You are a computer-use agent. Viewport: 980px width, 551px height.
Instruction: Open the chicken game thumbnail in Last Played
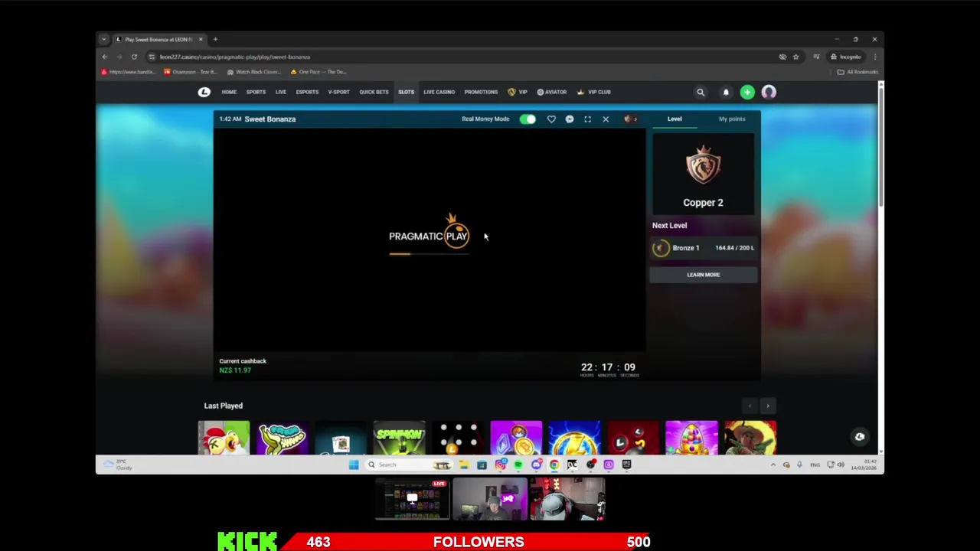pos(224,438)
